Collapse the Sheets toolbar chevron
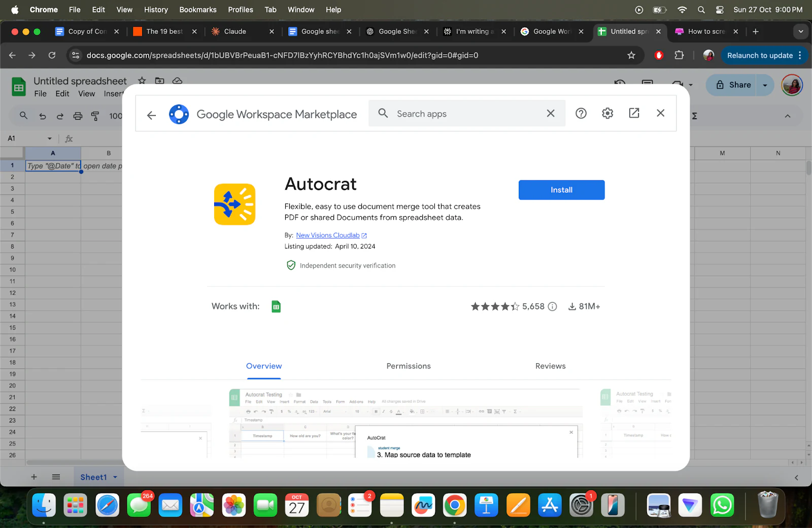The height and width of the screenshot is (528, 812). click(788, 116)
